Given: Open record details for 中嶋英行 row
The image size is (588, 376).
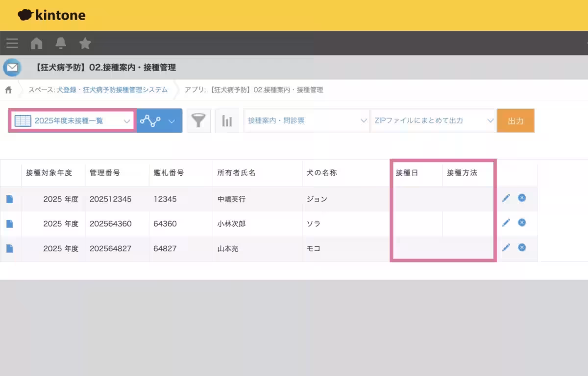Looking at the screenshot, I should (x=10, y=199).
